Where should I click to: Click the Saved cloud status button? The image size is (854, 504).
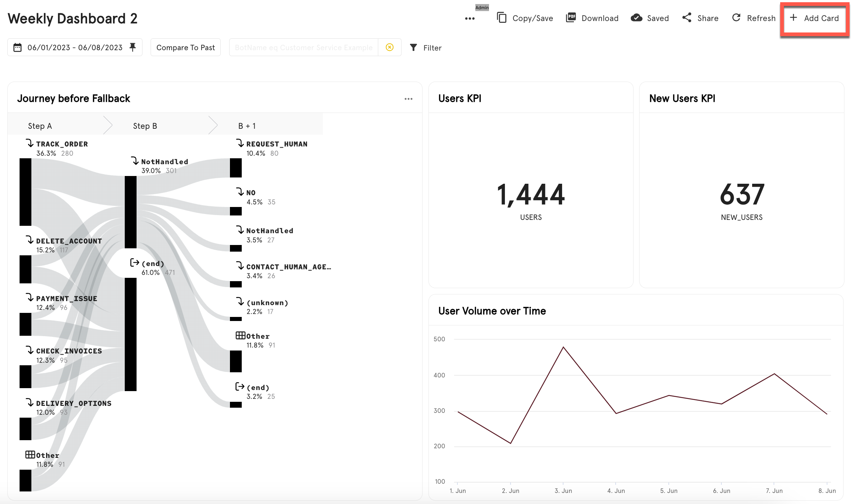[650, 18]
